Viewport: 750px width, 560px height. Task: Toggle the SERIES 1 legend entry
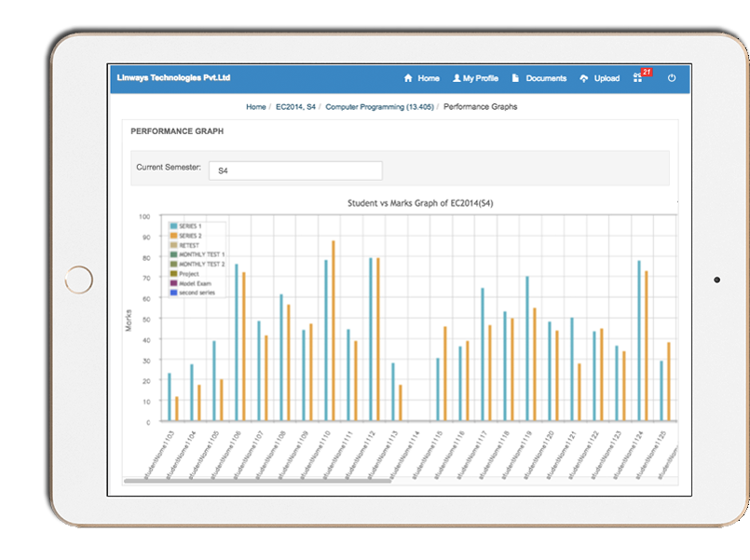186,226
